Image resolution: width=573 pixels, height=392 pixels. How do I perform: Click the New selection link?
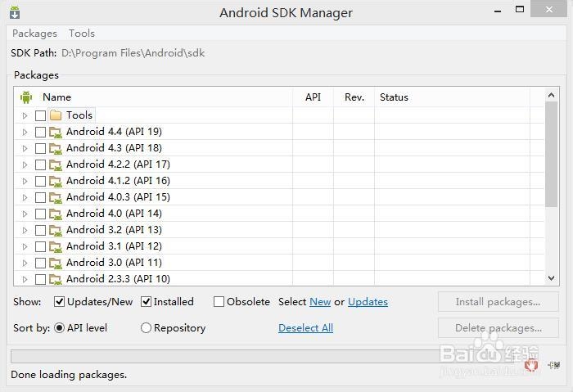coord(320,302)
